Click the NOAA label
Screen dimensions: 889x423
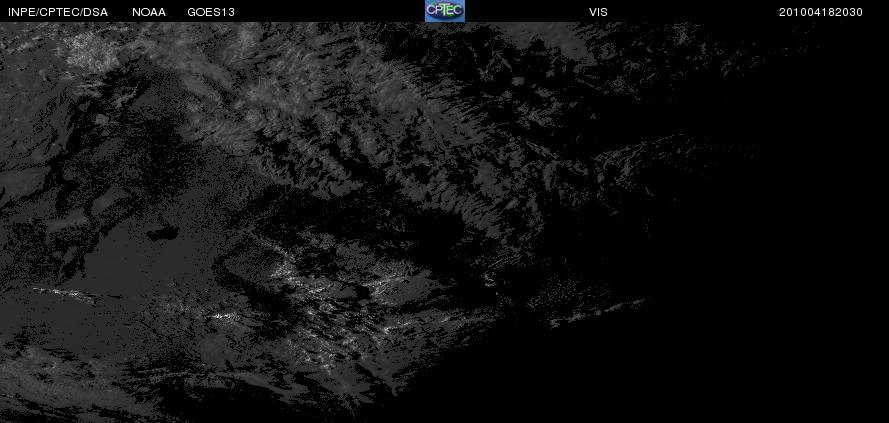coord(149,12)
